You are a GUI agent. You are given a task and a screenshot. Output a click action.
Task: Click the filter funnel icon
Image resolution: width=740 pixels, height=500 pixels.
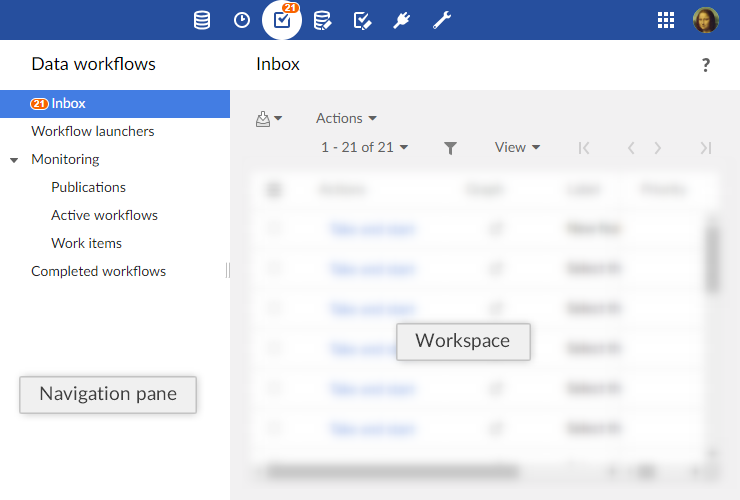(x=450, y=148)
